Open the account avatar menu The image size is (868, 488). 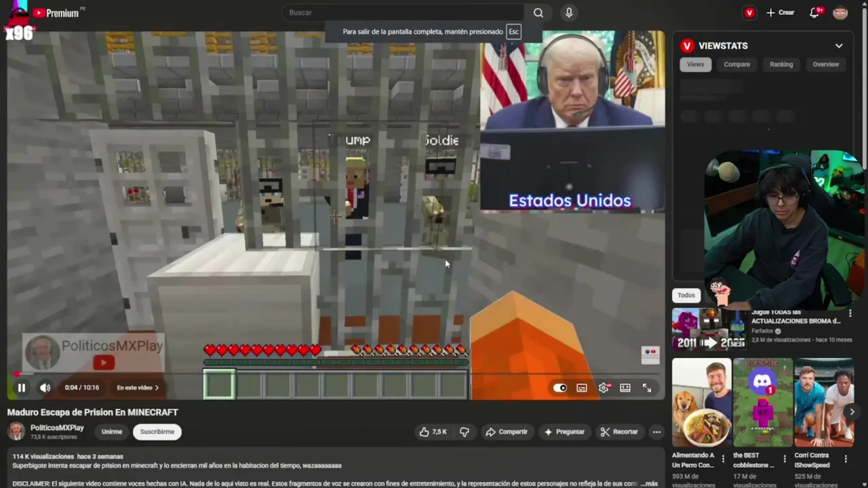pos(840,13)
